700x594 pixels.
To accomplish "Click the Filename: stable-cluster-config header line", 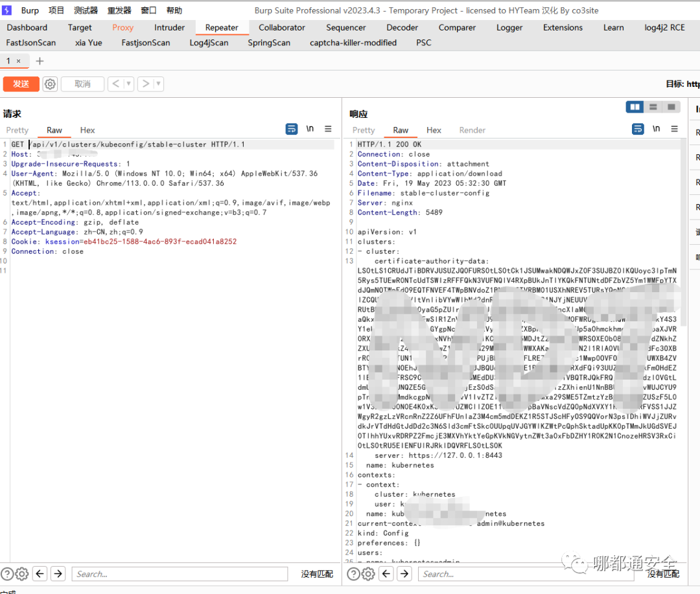I will (x=423, y=193).
